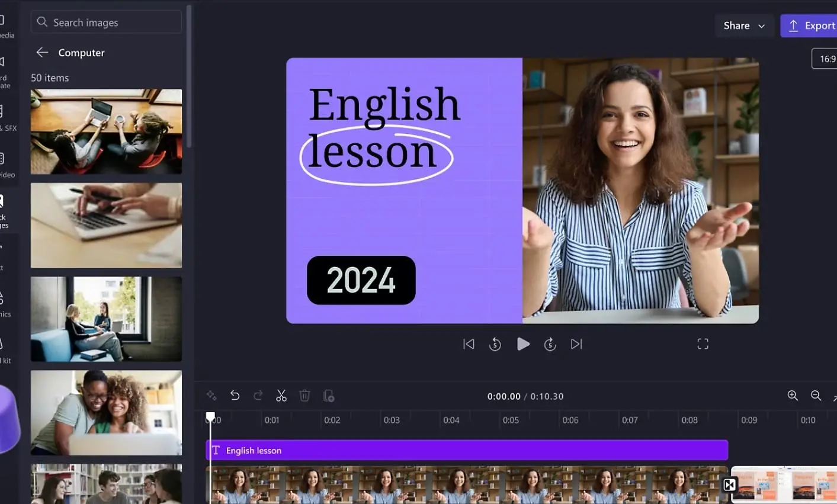This screenshot has height=504, width=837.
Task: Click the 0:00.00 / 0:10.30 timecode display
Action: coord(525,396)
